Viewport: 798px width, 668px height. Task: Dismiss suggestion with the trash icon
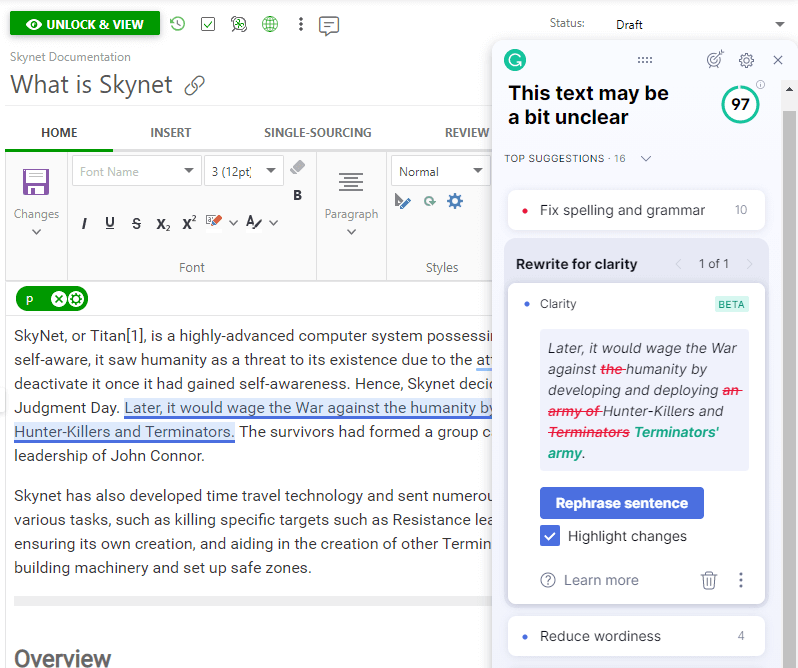click(708, 580)
